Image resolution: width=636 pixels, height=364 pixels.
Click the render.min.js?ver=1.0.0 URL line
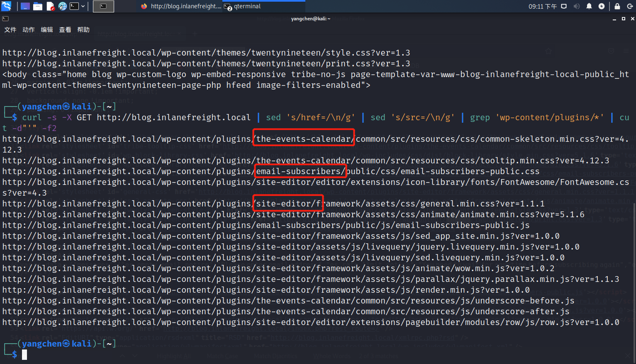[x=266, y=290]
